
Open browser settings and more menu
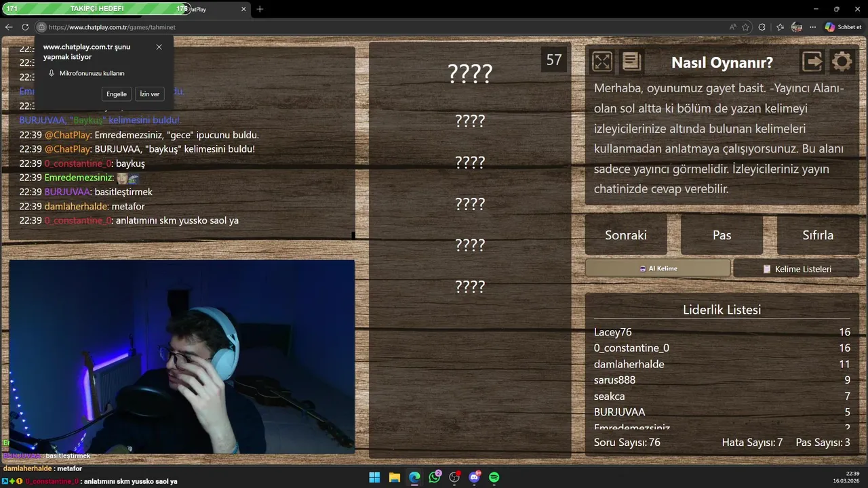coord(813,27)
